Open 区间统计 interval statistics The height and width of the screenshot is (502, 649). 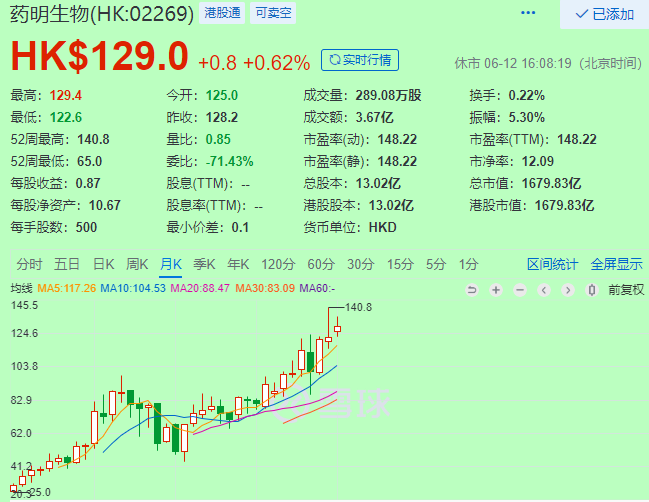(x=552, y=264)
